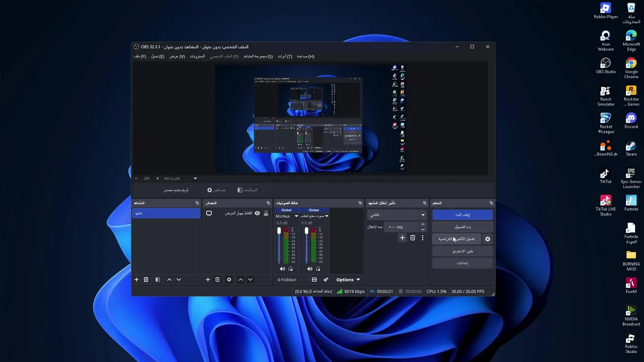Toggle visibility eye of the display capture source

tap(257, 213)
